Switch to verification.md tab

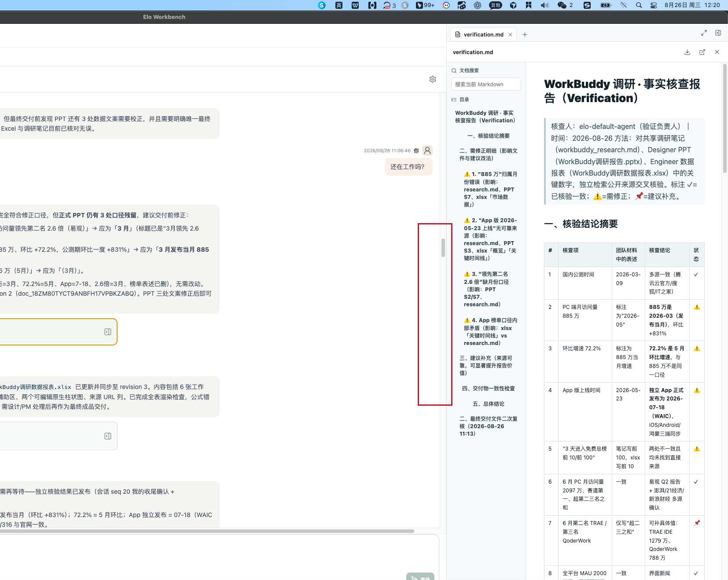point(483,35)
